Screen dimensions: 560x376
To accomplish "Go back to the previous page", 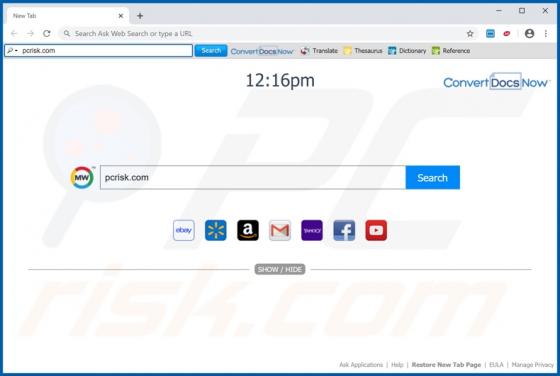I will 14,34.
